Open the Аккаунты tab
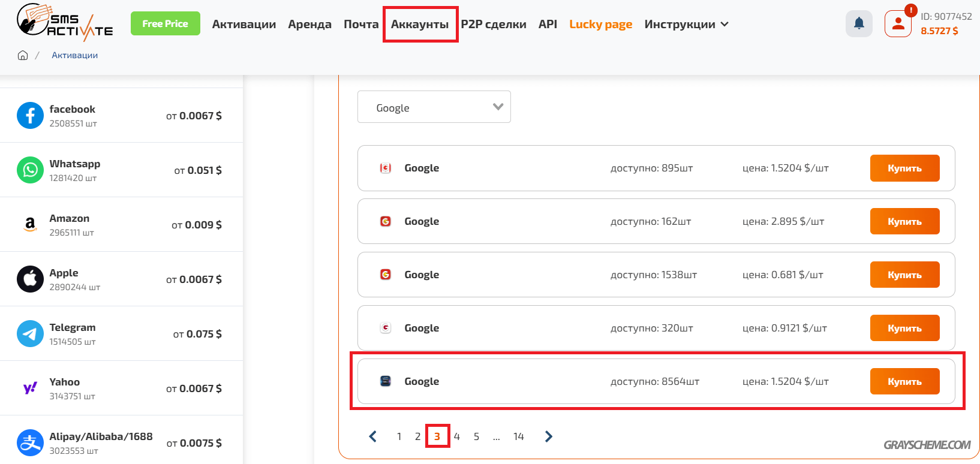 420,24
